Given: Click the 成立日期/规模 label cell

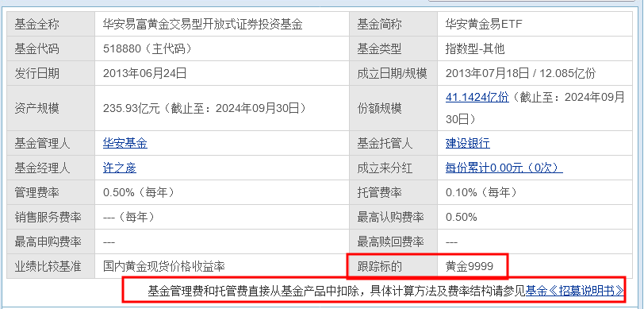Looking at the screenshot, I should [393, 73].
